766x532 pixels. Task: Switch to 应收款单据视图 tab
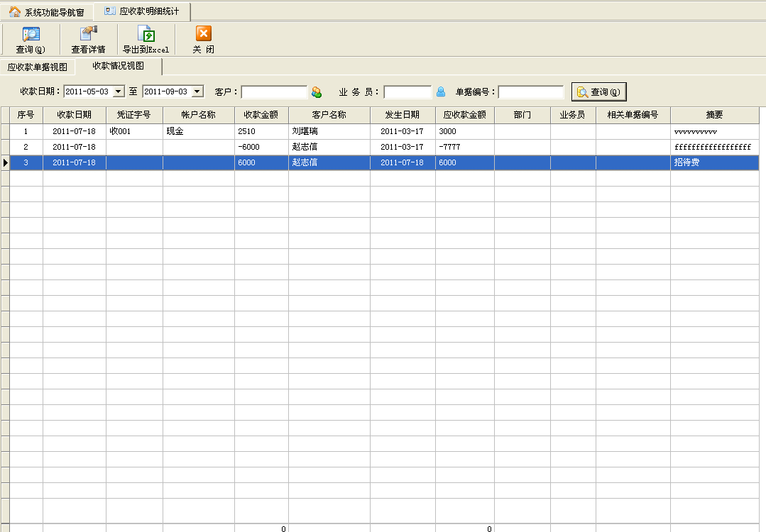[x=38, y=67]
